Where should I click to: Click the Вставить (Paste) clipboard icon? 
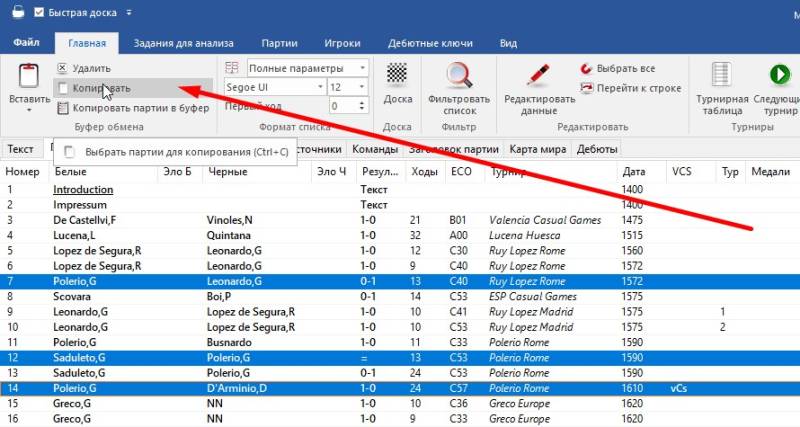(x=27, y=77)
